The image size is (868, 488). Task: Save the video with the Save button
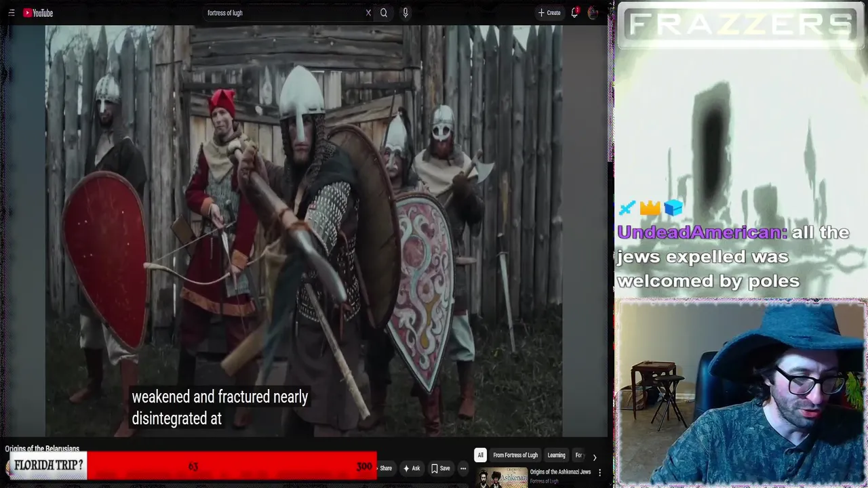pos(441,468)
